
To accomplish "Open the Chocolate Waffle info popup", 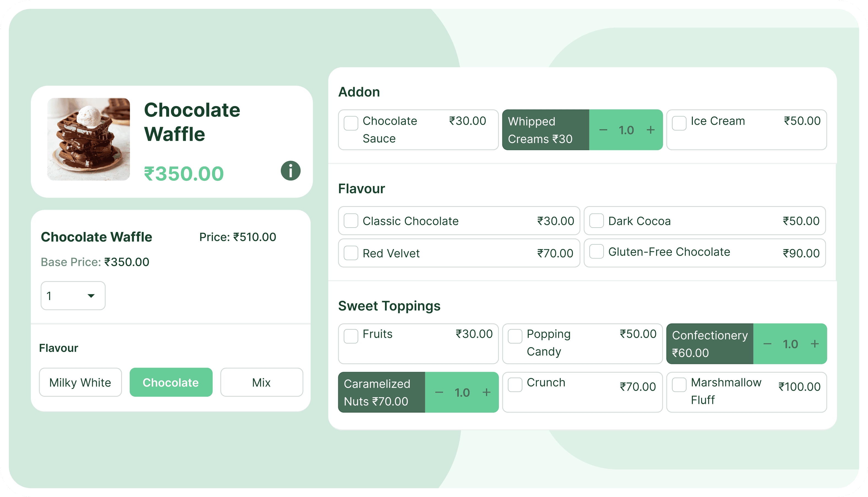I will tap(290, 171).
